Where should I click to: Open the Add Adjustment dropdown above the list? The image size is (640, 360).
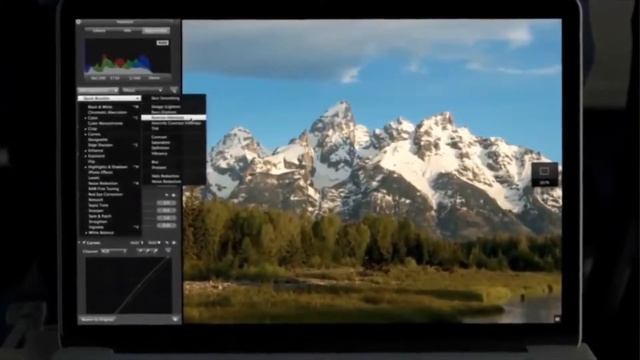(98, 90)
